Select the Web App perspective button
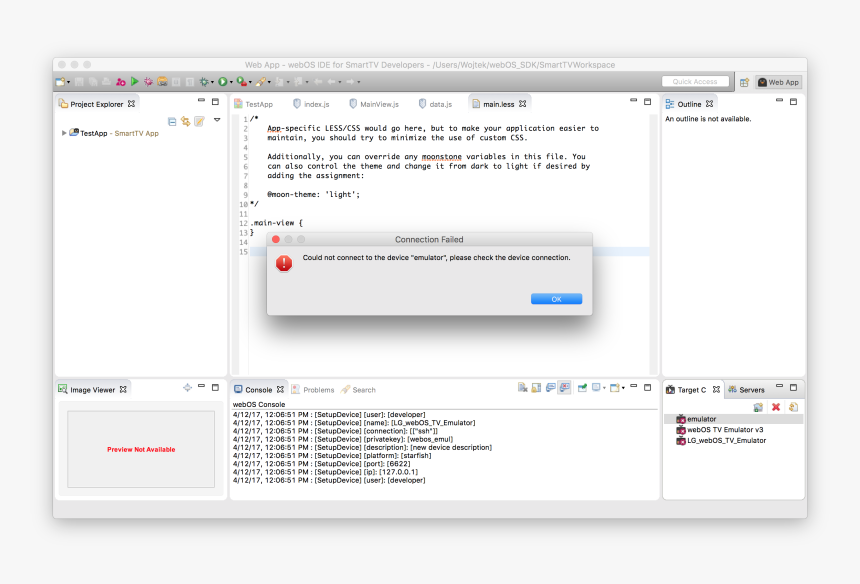This screenshot has height=584, width=860. (x=778, y=82)
